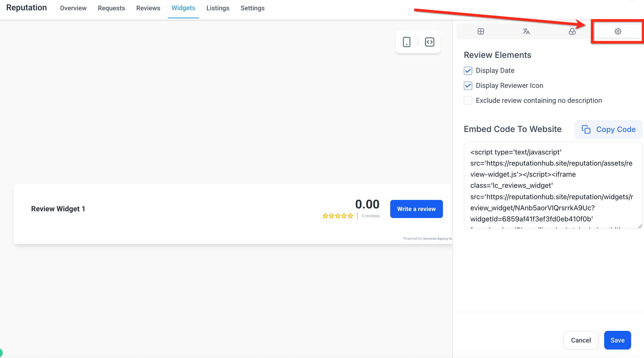Select the gear settings tab icon

coord(618,32)
